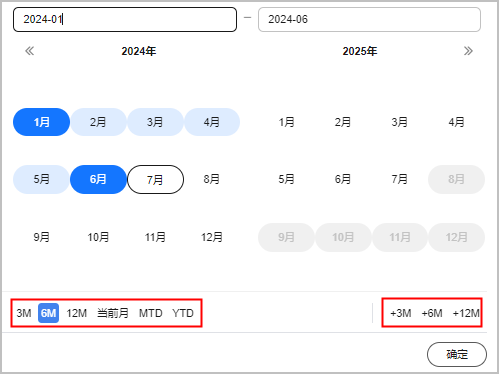This screenshot has width=499, height=374.
Task: Confirm selection with 确定 button
Action: pyautogui.click(x=457, y=354)
